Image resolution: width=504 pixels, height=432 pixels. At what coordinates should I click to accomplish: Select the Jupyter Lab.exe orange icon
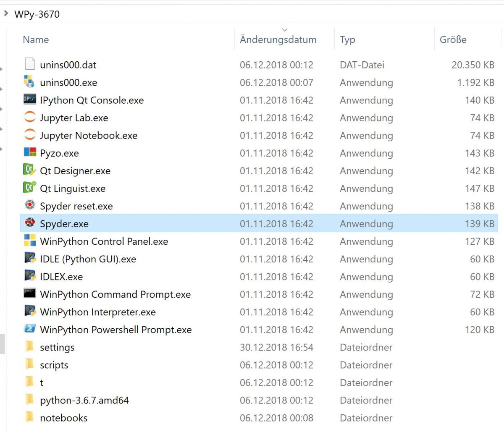pos(30,118)
